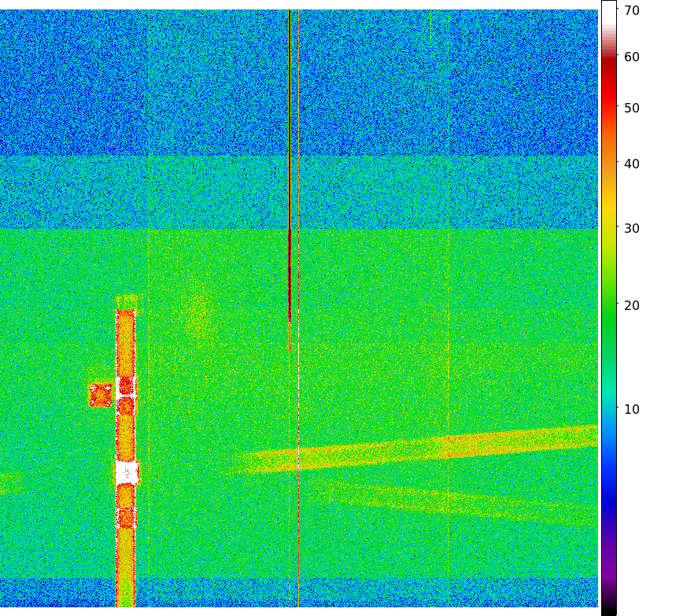Click the white top end of colorbar
The image size is (683, 616).
pyautogui.click(x=609, y=13)
